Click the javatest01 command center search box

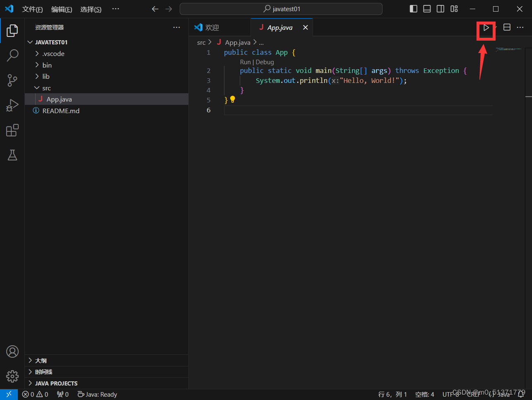(x=281, y=9)
